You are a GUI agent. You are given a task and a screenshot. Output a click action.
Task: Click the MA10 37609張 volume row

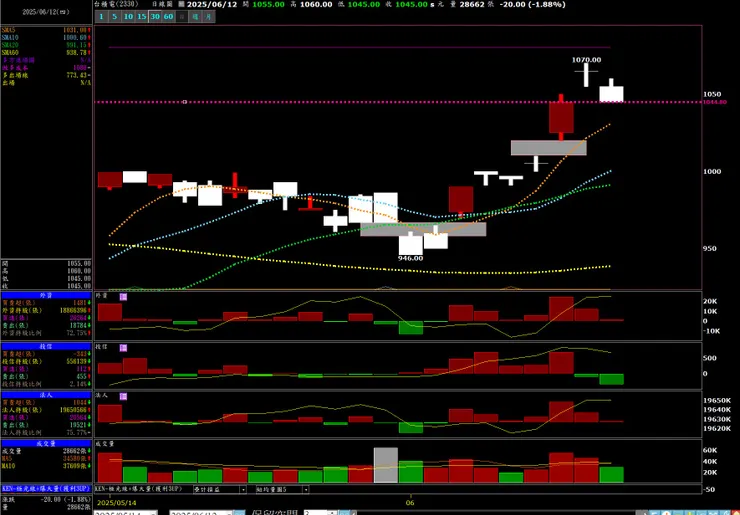click(x=46, y=466)
